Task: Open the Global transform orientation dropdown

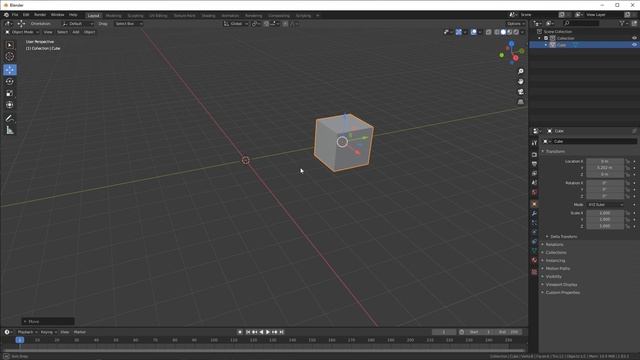Action: pos(236,24)
